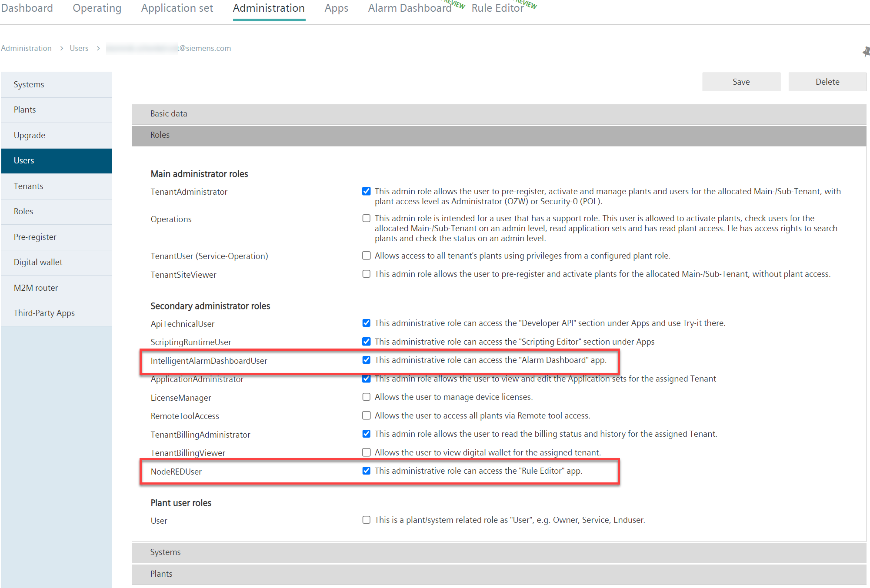Toggle the TenantAdministrator role checkbox
The width and height of the screenshot is (870, 588).
pos(367,191)
